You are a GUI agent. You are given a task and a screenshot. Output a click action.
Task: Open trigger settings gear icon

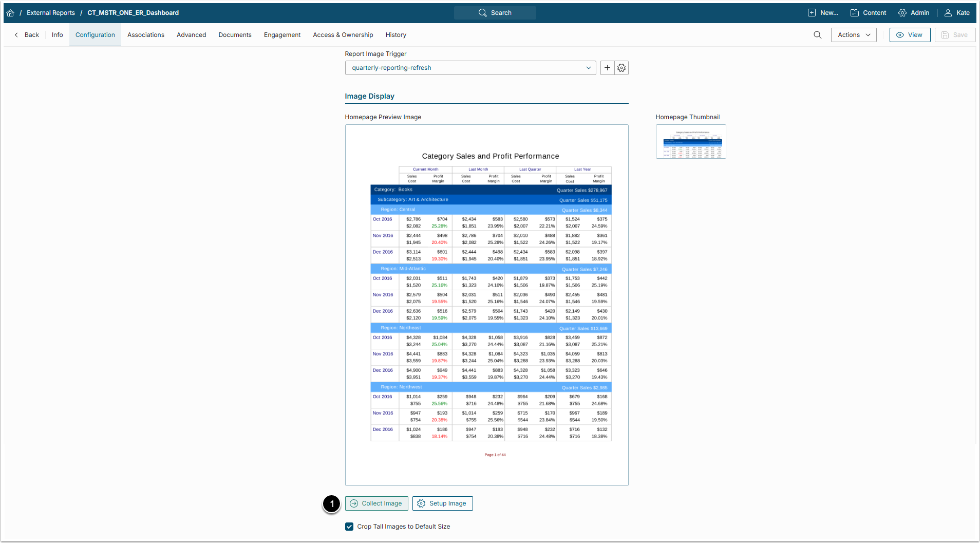(x=621, y=68)
